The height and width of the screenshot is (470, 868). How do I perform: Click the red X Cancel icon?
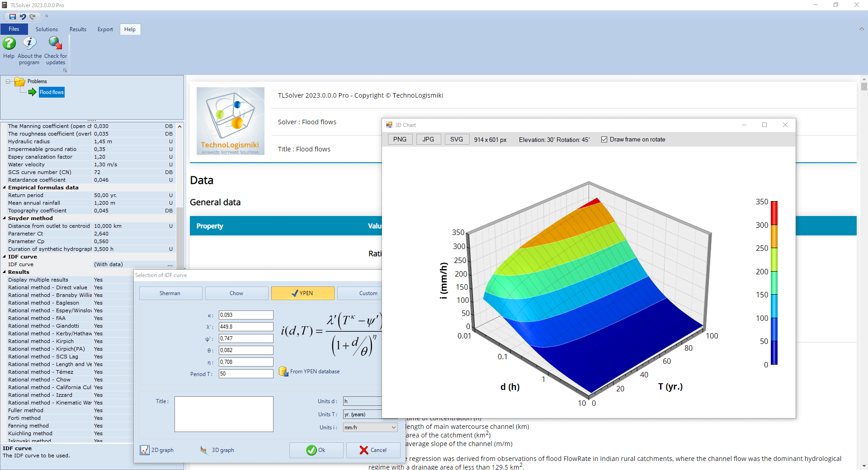364,450
